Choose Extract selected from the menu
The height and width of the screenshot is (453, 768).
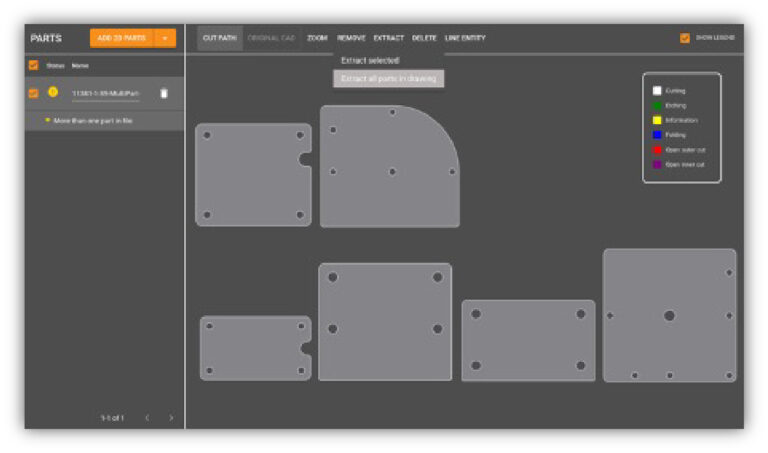tap(369, 61)
